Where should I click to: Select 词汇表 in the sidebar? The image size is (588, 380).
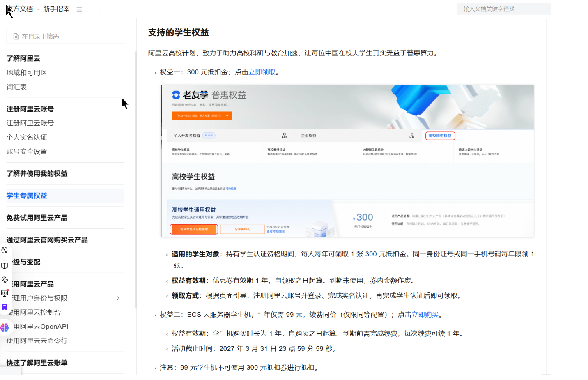tap(16, 87)
